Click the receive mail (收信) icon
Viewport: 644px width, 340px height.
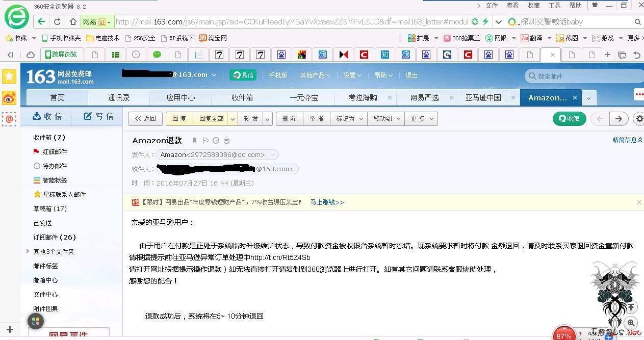(x=36, y=116)
